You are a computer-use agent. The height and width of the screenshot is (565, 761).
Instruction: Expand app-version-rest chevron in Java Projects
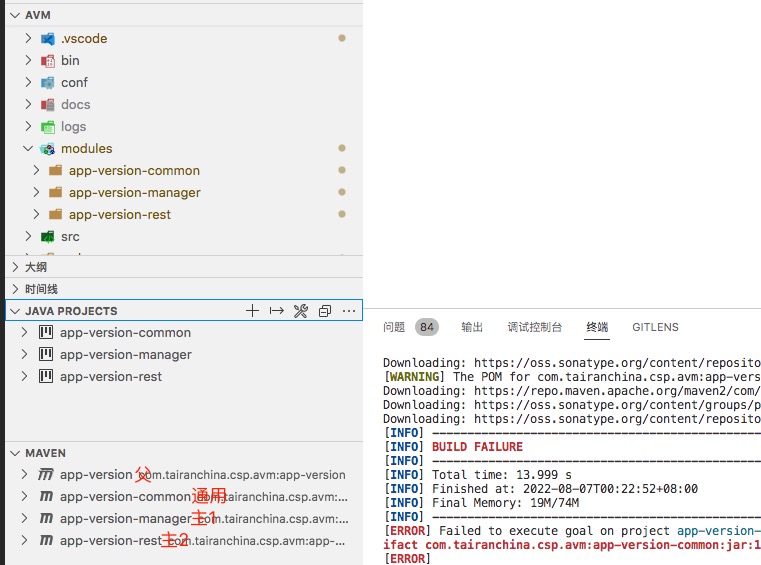pos(24,376)
